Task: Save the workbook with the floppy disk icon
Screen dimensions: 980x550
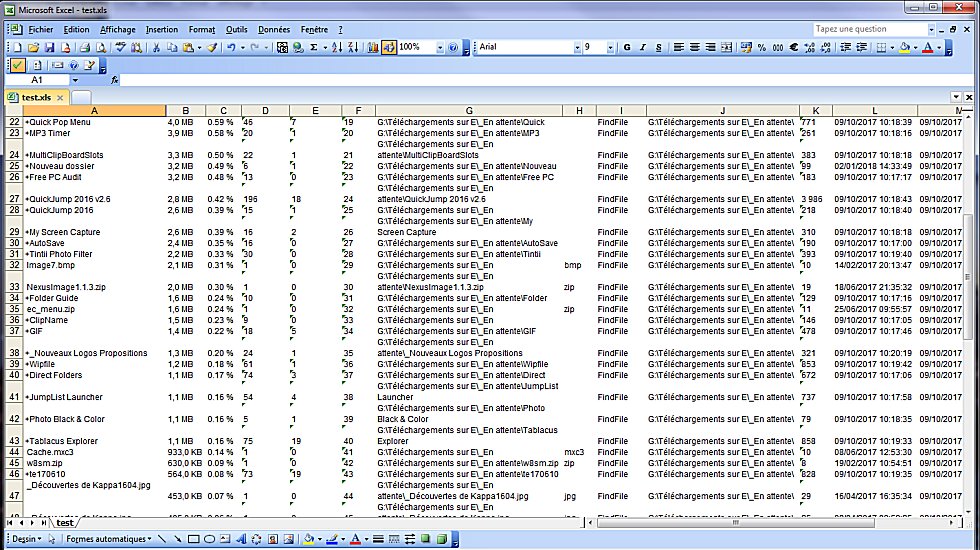Action: pos(50,48)
